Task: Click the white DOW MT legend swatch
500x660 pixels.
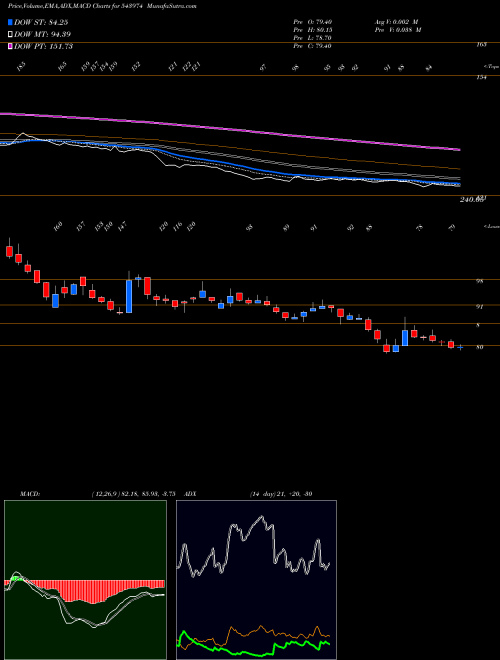Action: (x=10, y=35)
